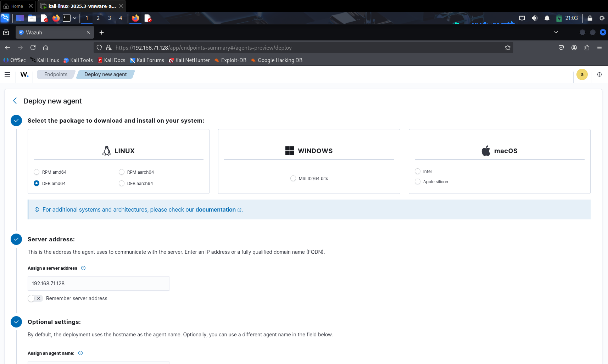Click the agent name help tooltip icon
608x364 pixels.
point(80,353)
